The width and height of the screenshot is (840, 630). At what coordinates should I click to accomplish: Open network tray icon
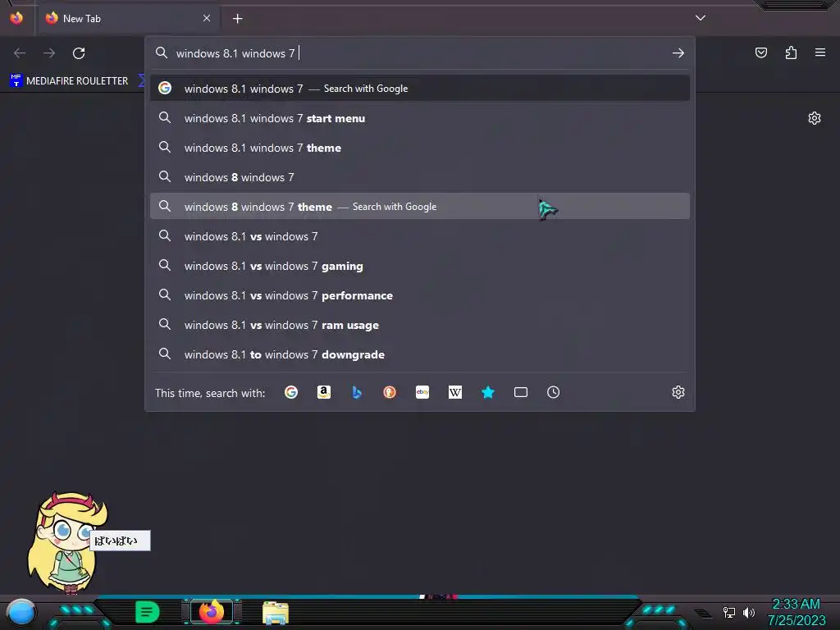729,612
